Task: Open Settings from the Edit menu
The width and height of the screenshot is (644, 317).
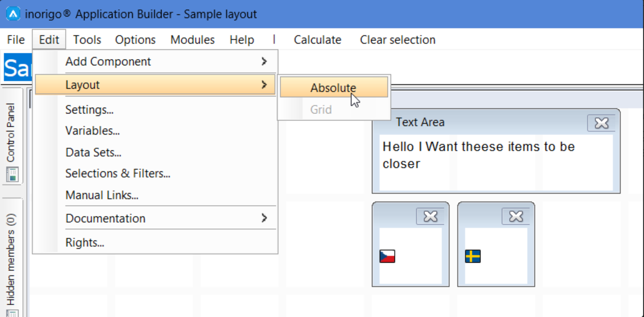Action: pyautogui.click(x=89, y=110)
